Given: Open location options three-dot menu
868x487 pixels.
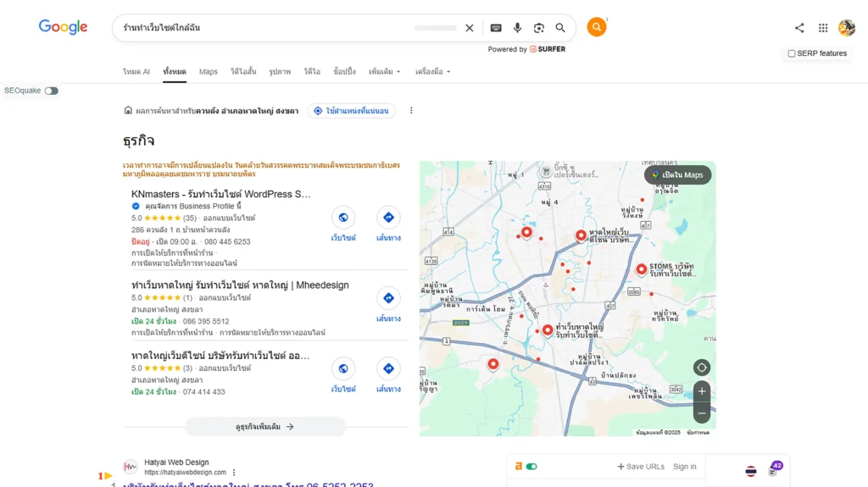Looking at the screenshot, I should pyautogui.click(x=411, y=111).
